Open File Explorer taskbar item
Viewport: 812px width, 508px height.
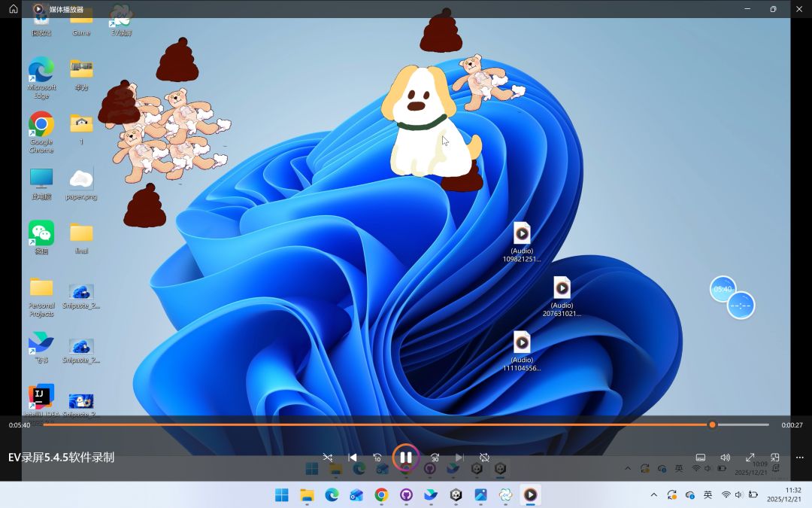pos(307,494)
